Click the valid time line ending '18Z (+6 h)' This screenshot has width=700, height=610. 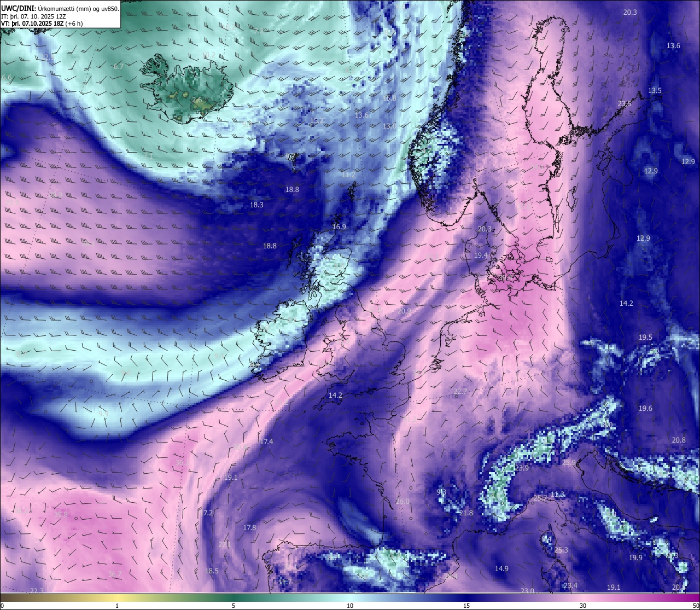(42, 24)
